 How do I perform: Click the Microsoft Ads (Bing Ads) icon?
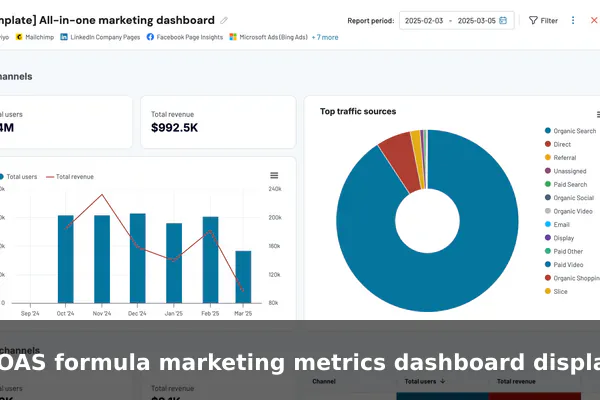tap(233, 37)
